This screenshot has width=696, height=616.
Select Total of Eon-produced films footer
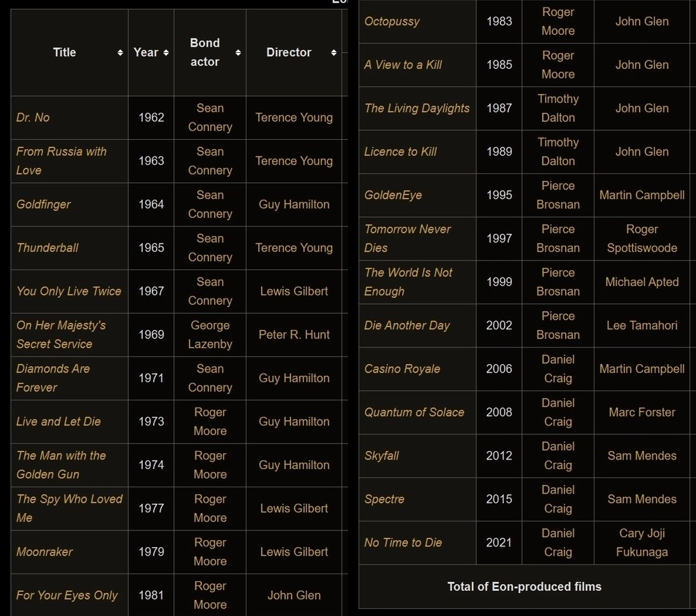524,587
